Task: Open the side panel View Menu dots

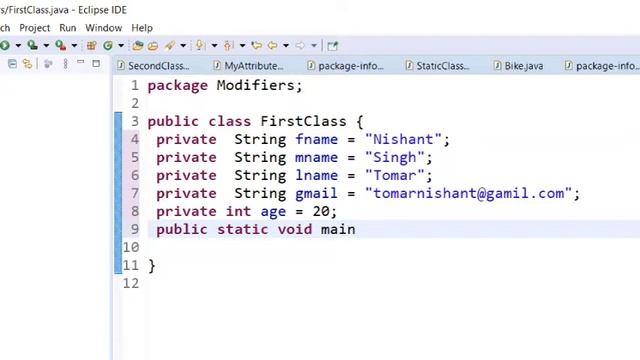Action: (65, 64)
